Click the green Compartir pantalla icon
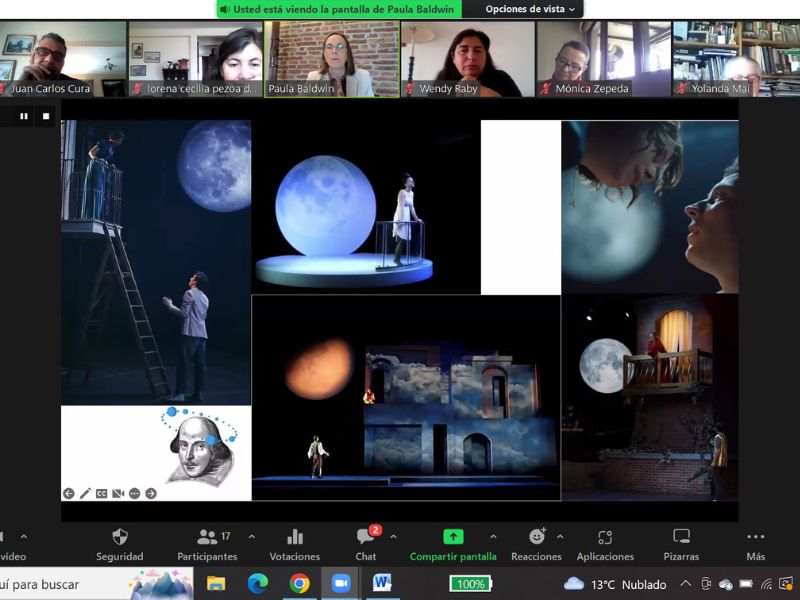Viewport: 800px width, 600px height. coord(453,537)
